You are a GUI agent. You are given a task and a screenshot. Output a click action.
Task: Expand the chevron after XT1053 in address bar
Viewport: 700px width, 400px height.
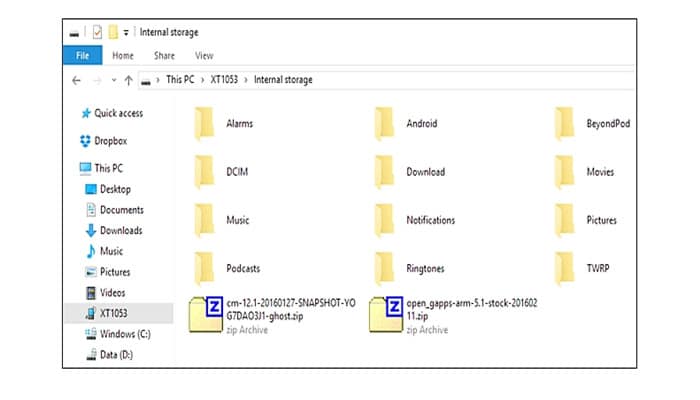click(246, 80)
